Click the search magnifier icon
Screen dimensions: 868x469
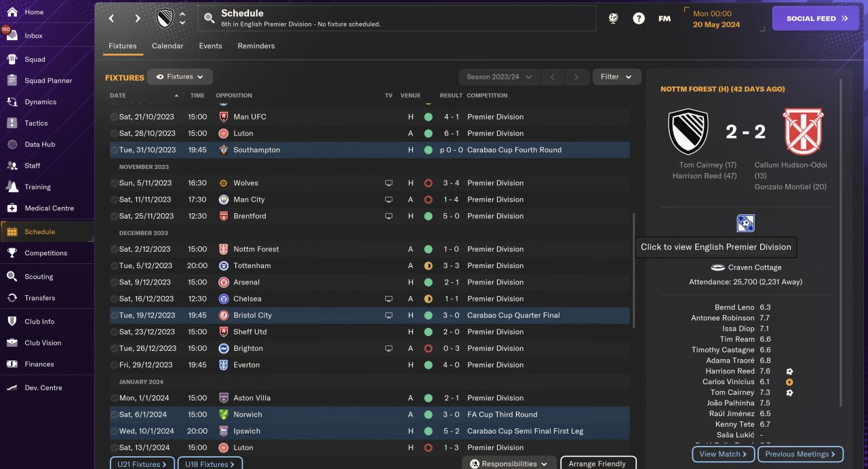pyautogui.click(x=210, y=18)
